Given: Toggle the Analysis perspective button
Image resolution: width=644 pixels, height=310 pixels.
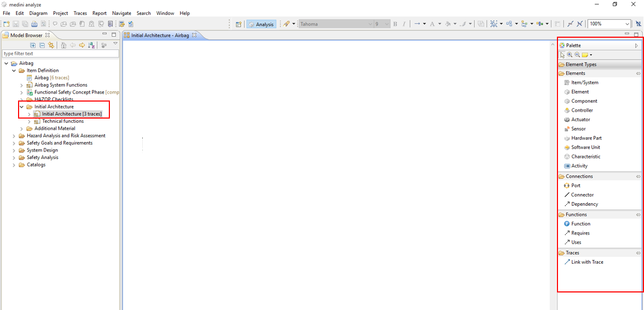Looking at the screenshot, I should click(261, 24).
